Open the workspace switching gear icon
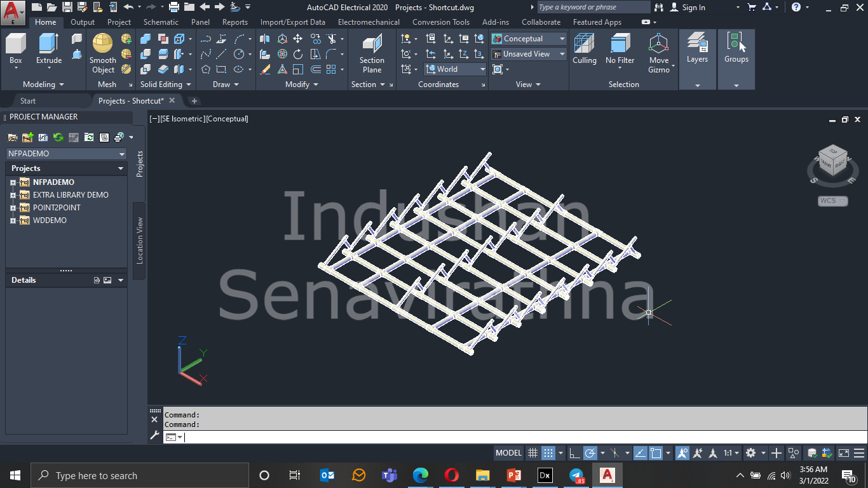The image size is (868, 488). (750, 453)
